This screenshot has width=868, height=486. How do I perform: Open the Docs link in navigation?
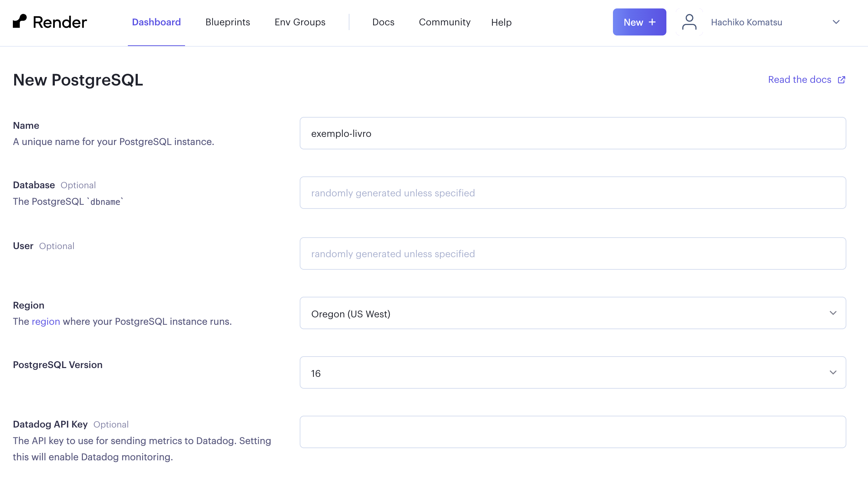(x=383, y=22)
